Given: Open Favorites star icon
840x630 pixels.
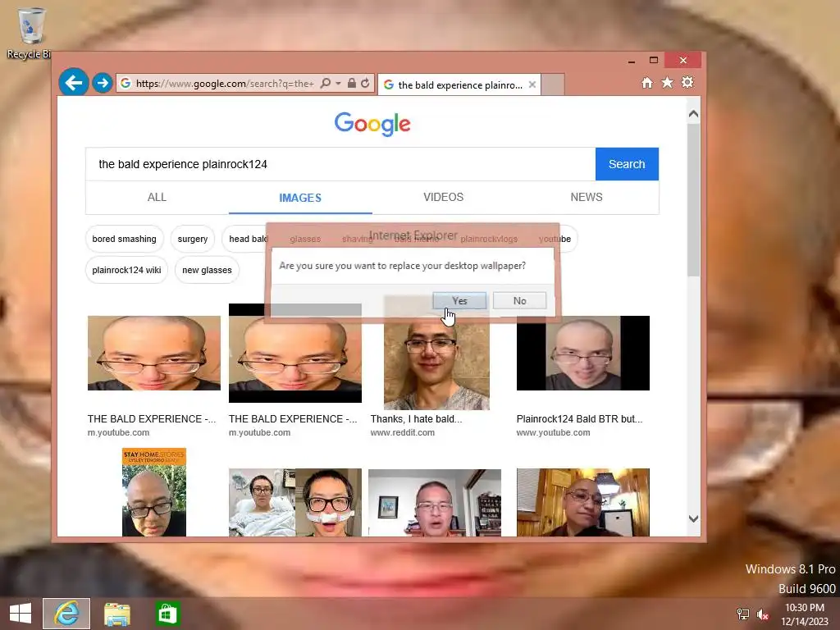Looking at the screenshot, I should pos(667,83).
